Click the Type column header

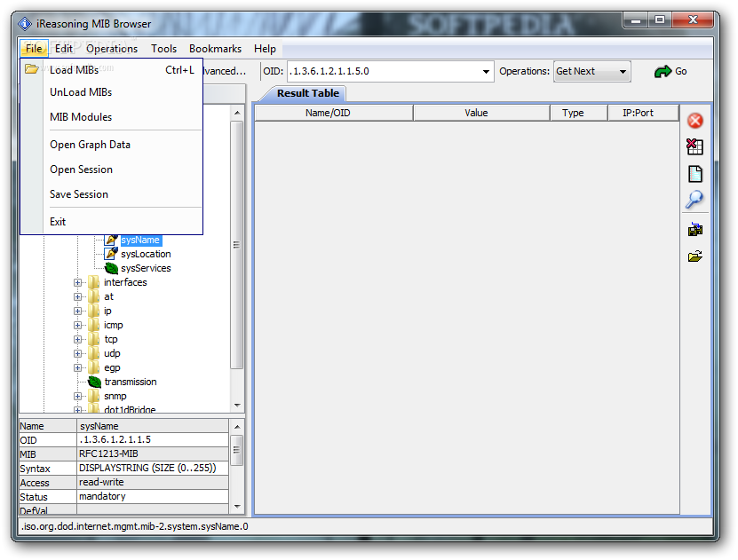click(x=579, y=113)
